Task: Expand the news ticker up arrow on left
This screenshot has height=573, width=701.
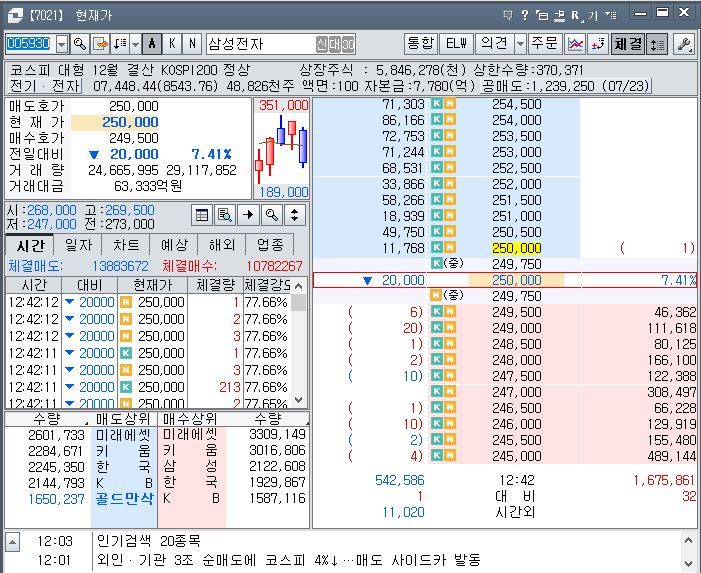Action: point(13,543)
